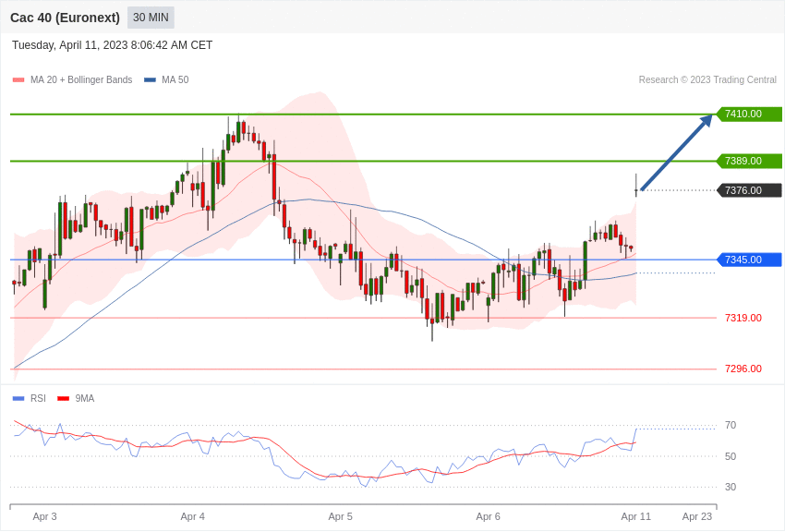This screenshot has width=785, height=532.
Task: Click the 7296.00 support level label
Action: point(743,369)
